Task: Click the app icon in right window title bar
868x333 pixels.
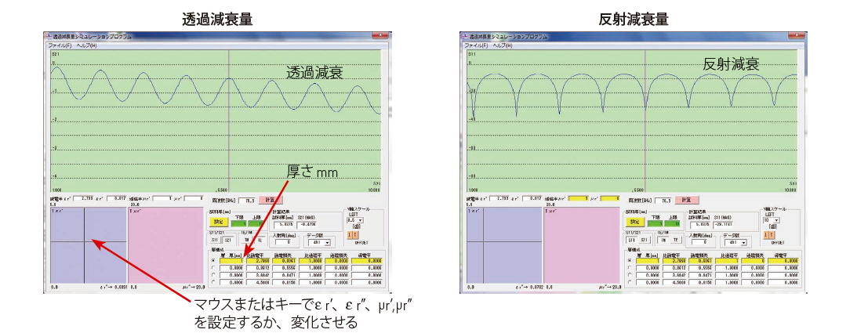Action: point(463,36)
